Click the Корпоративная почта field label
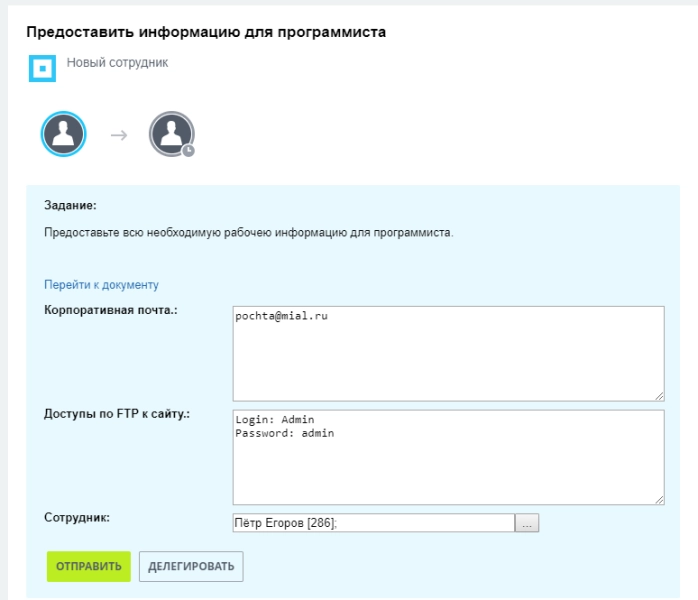 110,311
